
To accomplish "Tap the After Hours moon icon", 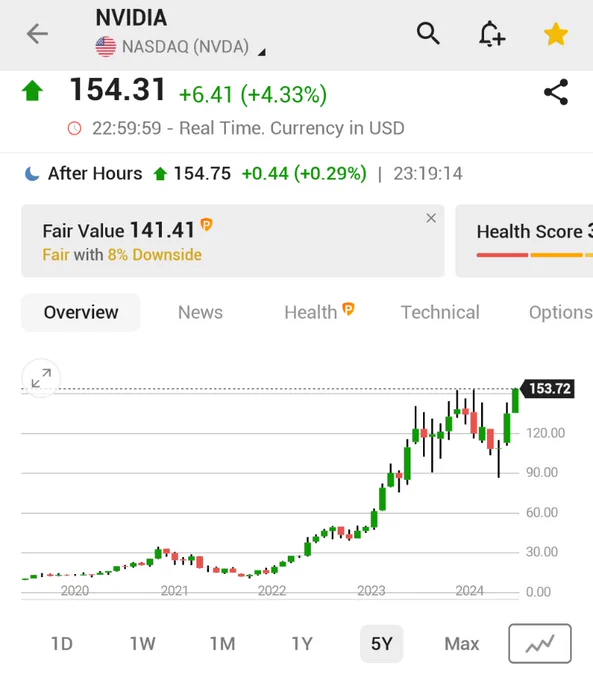I will (x=32, y=173).
